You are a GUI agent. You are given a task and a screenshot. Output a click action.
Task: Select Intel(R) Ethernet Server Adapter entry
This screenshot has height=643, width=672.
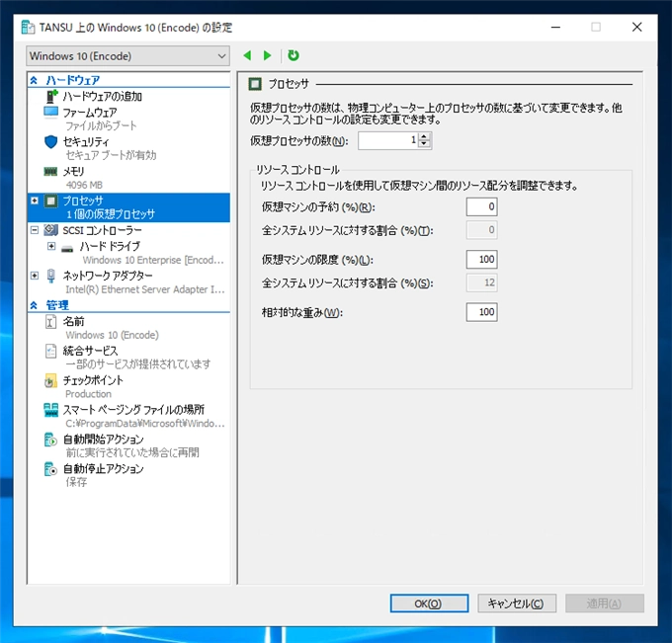click(x=145, y=289)
